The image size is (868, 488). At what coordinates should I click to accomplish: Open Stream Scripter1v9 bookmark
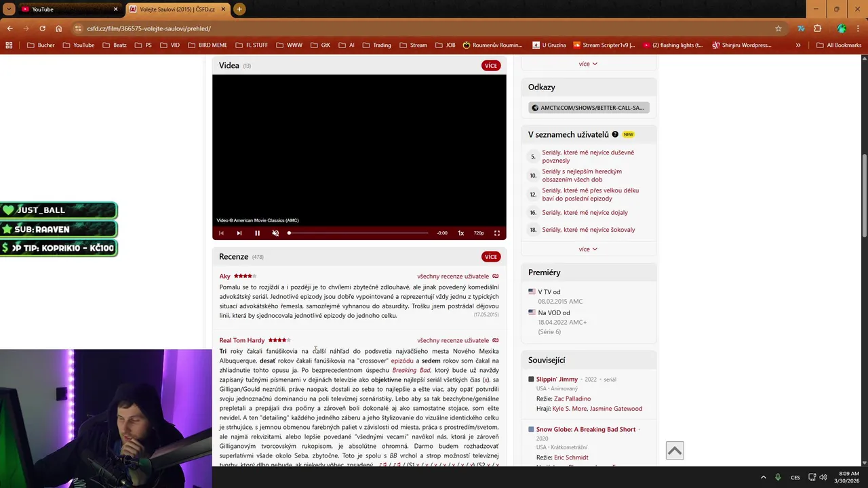604,45
